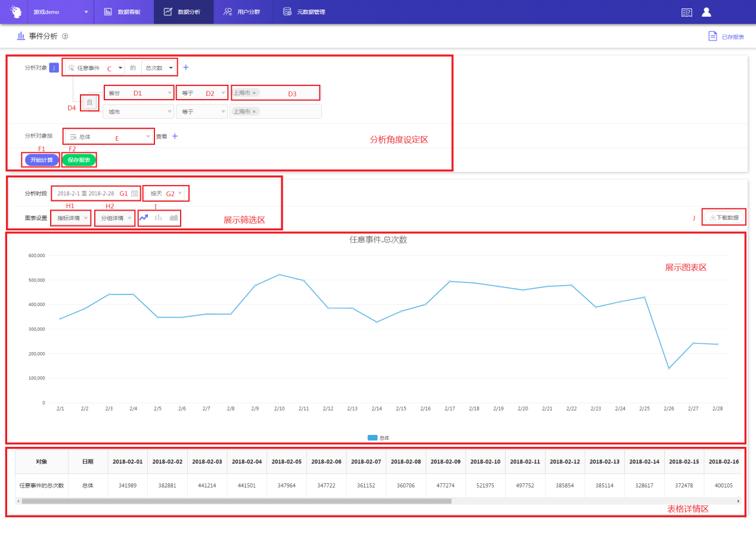
Task: Toggle the 且 filter logic operator
Action: click(90, 103)
